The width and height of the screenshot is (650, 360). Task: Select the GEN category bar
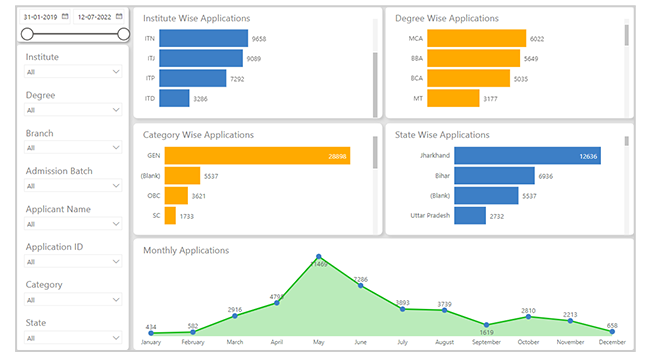(x=257, y=156)
